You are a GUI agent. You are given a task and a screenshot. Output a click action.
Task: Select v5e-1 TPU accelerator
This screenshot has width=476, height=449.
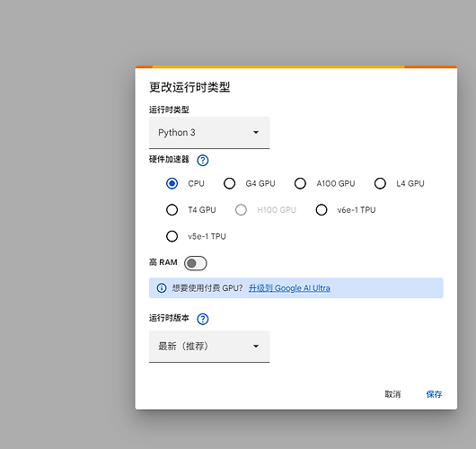pos(172,236)
